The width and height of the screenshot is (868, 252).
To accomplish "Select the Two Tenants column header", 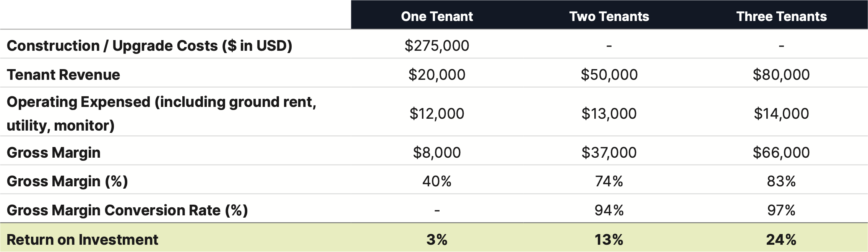I will [609, 16].
